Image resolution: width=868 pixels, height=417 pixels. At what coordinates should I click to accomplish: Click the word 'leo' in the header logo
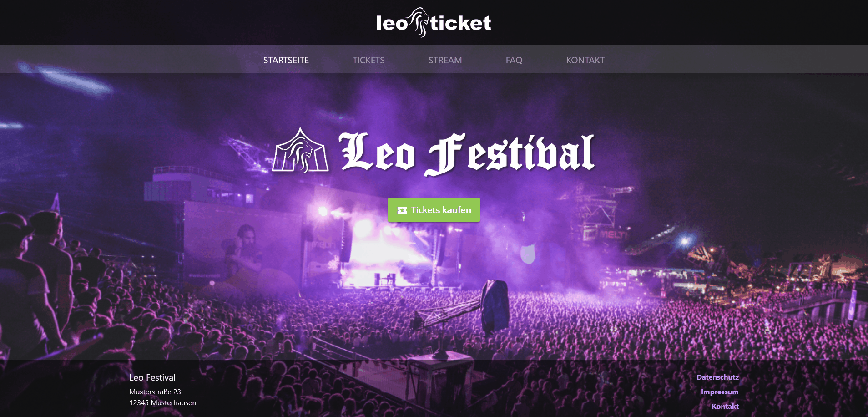click(x=392, y=23)
